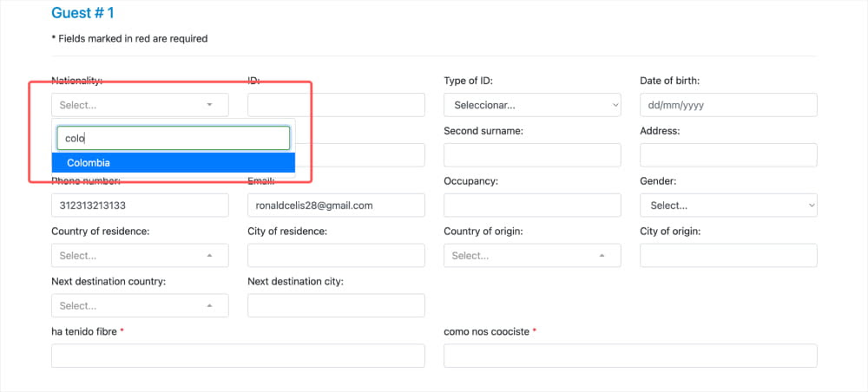Open the Country of origin dropdown

(x=532, y=256)
